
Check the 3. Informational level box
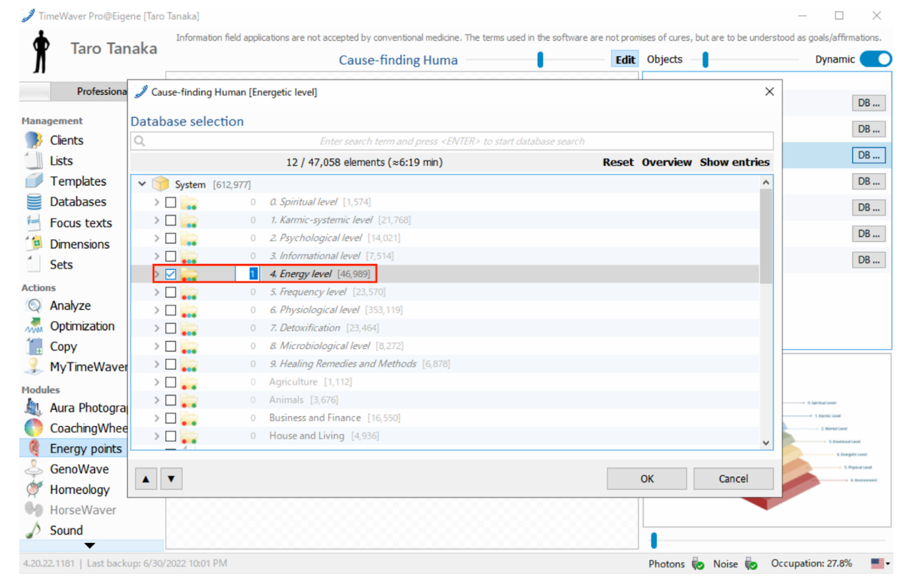(x=171, y=255)
